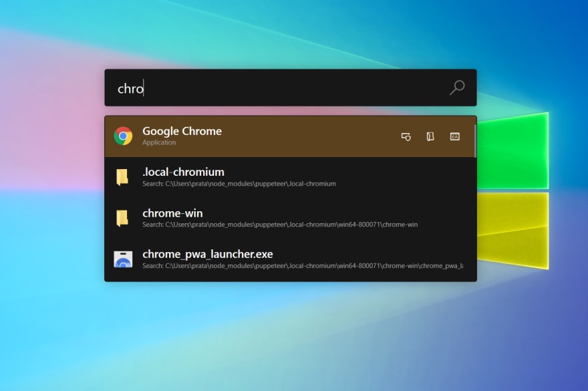Open the .local-chromium result

(x=291, y=178)
